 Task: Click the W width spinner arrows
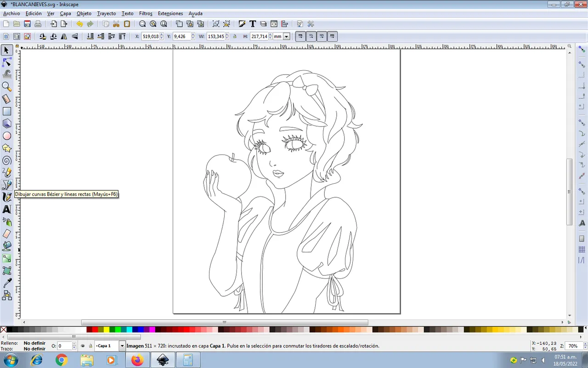[227, 36]
